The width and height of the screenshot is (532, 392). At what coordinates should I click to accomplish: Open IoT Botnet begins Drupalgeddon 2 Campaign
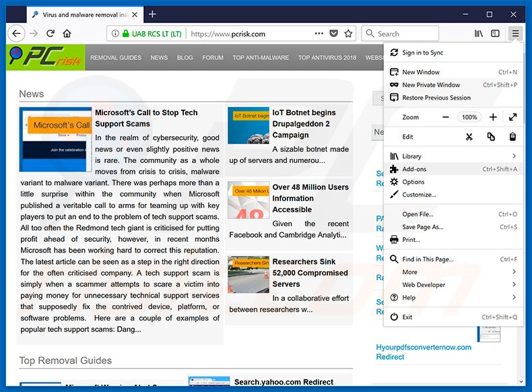point(304,123)
